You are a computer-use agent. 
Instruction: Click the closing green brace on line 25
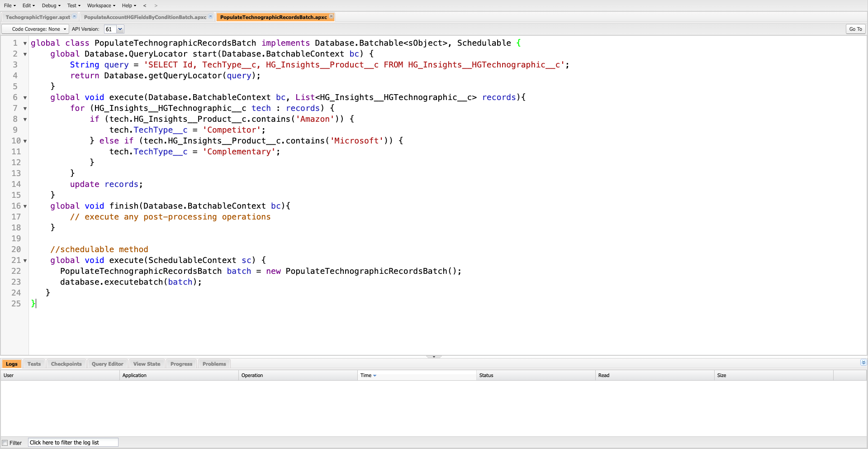[x=33, y=304]
